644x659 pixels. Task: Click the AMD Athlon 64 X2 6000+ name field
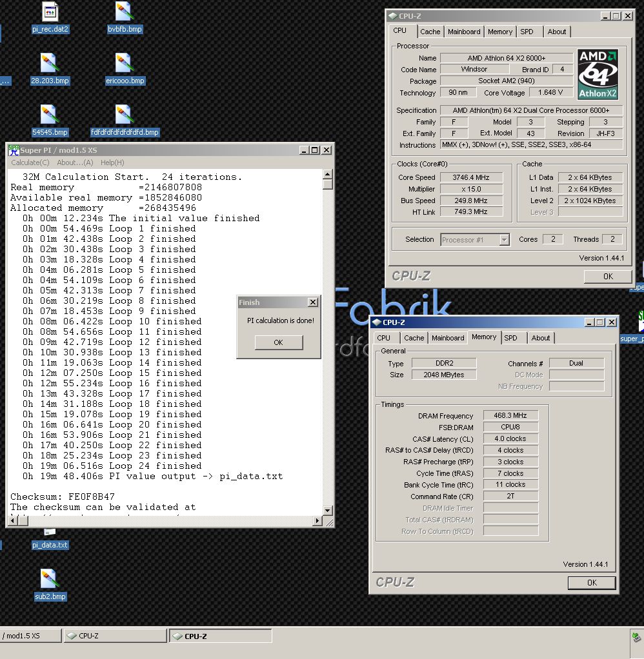pyautogui.click(x=507, y=58)
